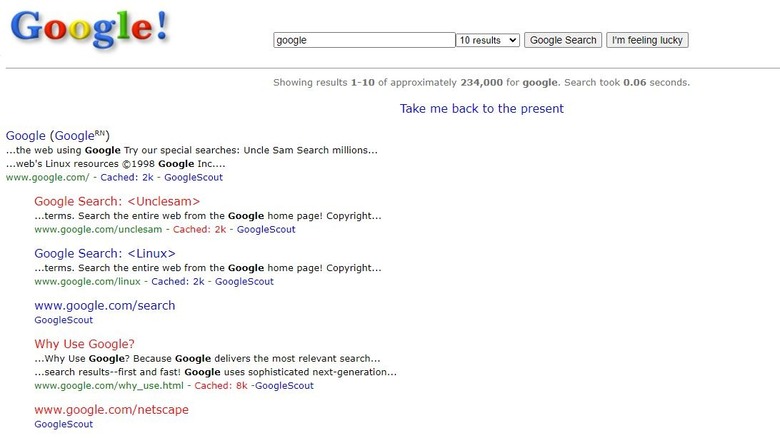This screenshot has width=780, height=438.
Task: Open the www.google.com/netscape result title
Action: [111, 410]
